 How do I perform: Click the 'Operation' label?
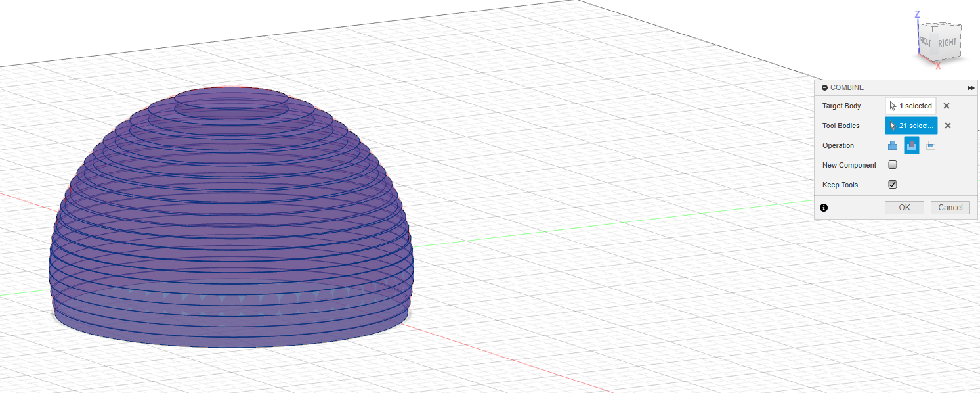[x=838, y=145]
